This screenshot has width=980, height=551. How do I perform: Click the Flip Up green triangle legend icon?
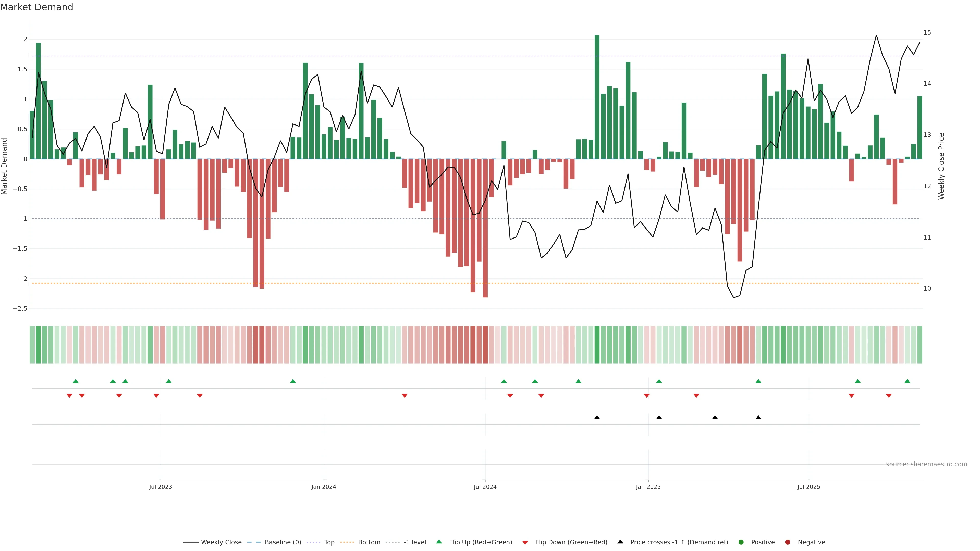tap(439, 542)
